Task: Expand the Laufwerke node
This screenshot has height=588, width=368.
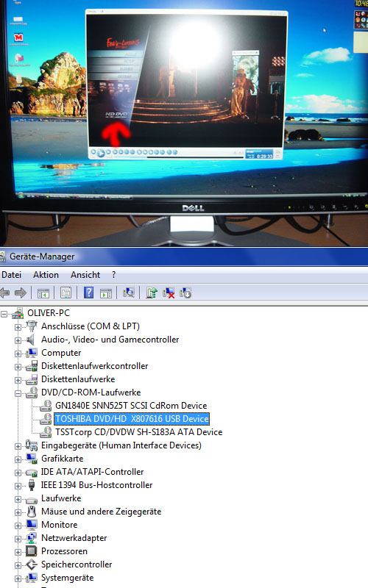Action: pyautogui.click(x=18, y=499)
